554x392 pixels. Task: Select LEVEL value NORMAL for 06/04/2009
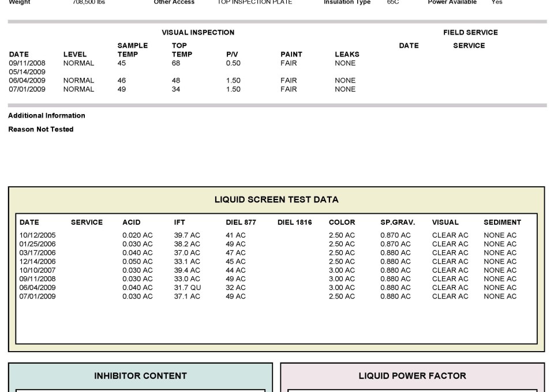point(79,81)
